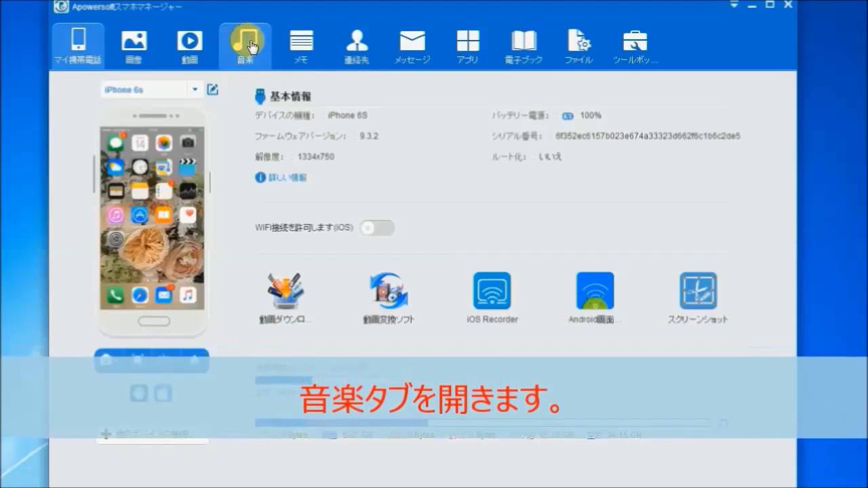868x488 pixels.
Task: Click the Apowersoft app logo in title bar
Action: [61, 7]
